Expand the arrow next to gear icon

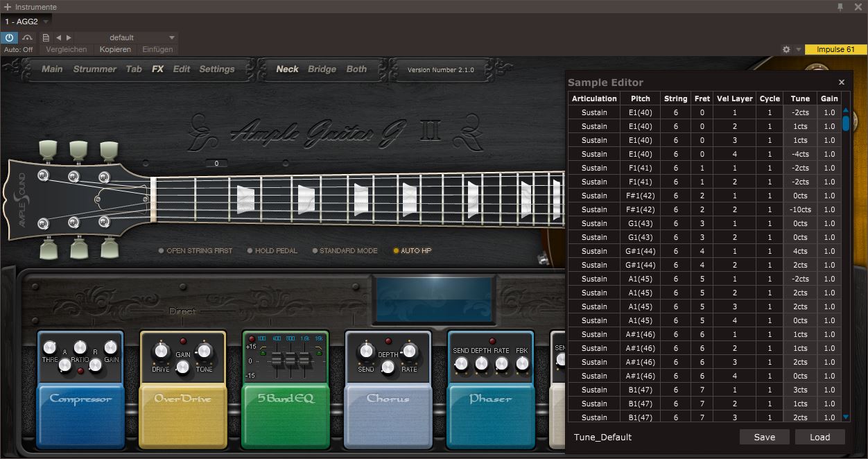(799, 49)
